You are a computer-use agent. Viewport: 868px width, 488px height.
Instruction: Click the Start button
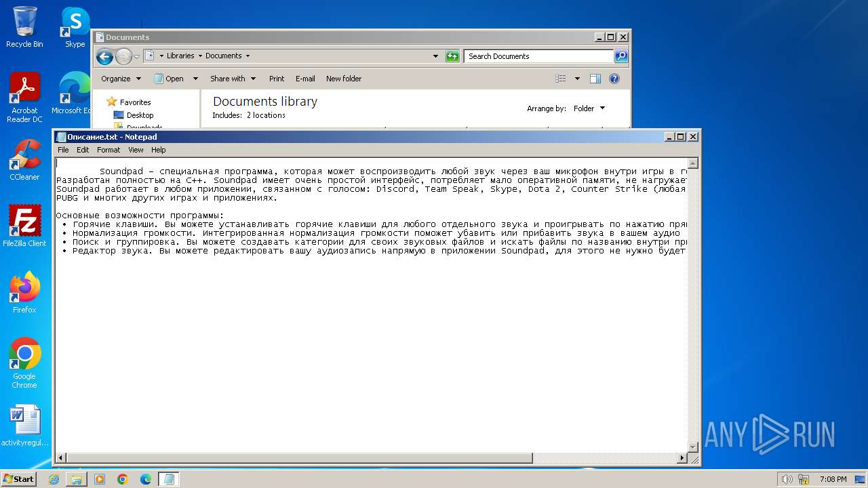pyautogui.click(x=18, y=479)
